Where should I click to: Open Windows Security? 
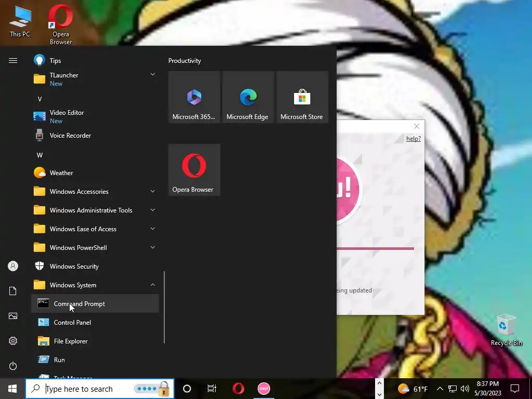(x=95, y=267)
